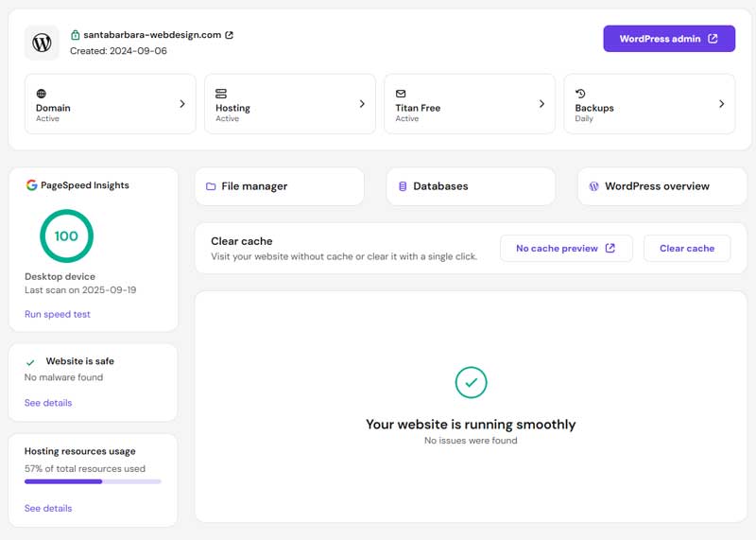Click the WordPress logo icon
The height and width of the screenshot is (540, 756).
[x=42, y=43]
